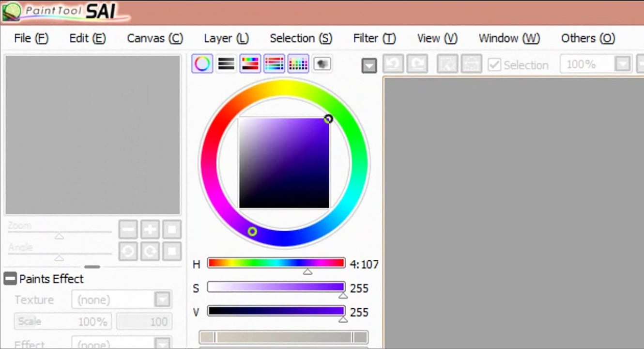Click the navigator reset zoom square button
The image size is (644, 349).
pyautogui.click(x=172, y=229)
